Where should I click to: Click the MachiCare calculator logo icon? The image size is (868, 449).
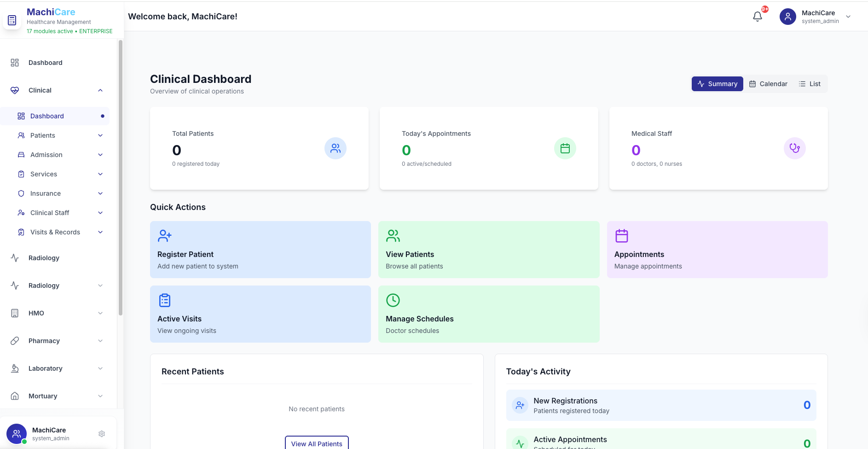tap(12, 20)
